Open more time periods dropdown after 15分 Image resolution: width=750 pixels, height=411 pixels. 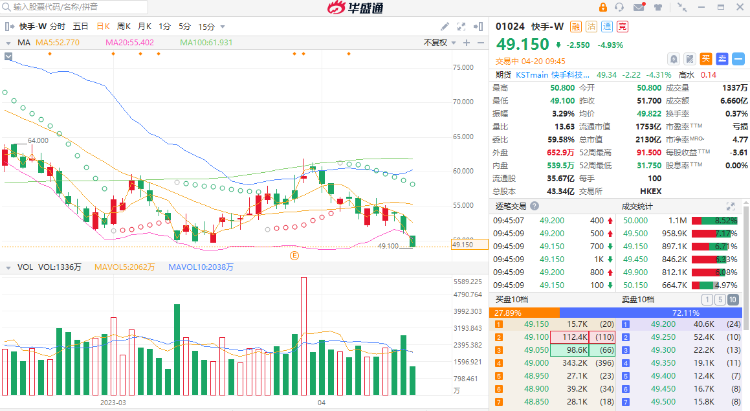222,27
